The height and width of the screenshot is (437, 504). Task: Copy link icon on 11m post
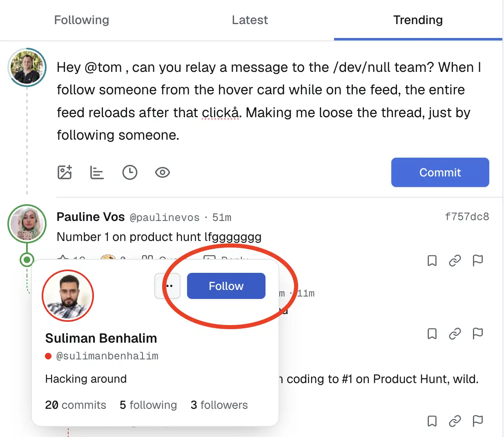(455, 334)
